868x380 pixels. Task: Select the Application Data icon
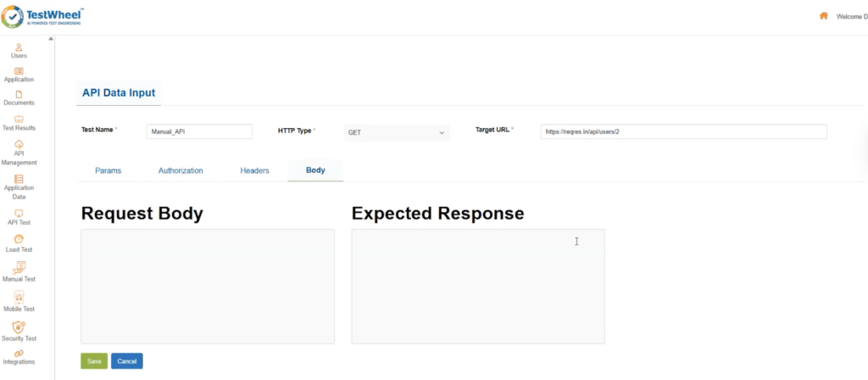click(x=19, y=179)
